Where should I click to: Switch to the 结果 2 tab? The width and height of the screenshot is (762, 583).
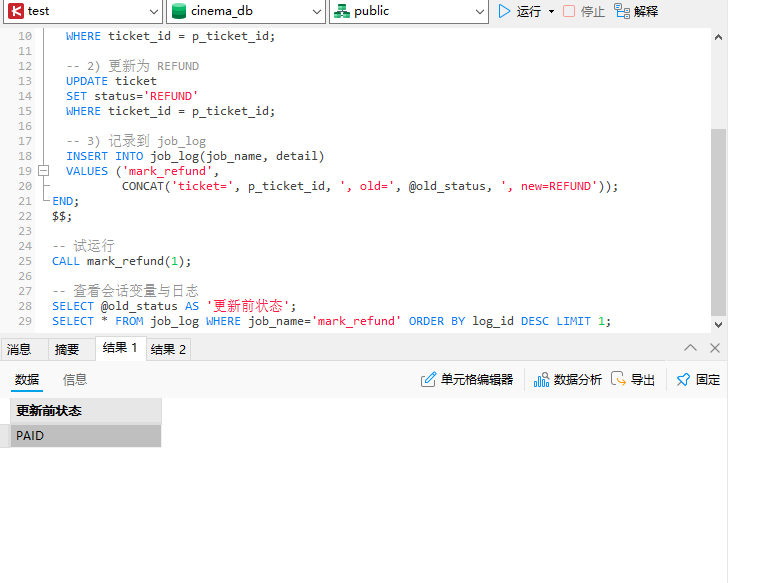tap(168, 349)
